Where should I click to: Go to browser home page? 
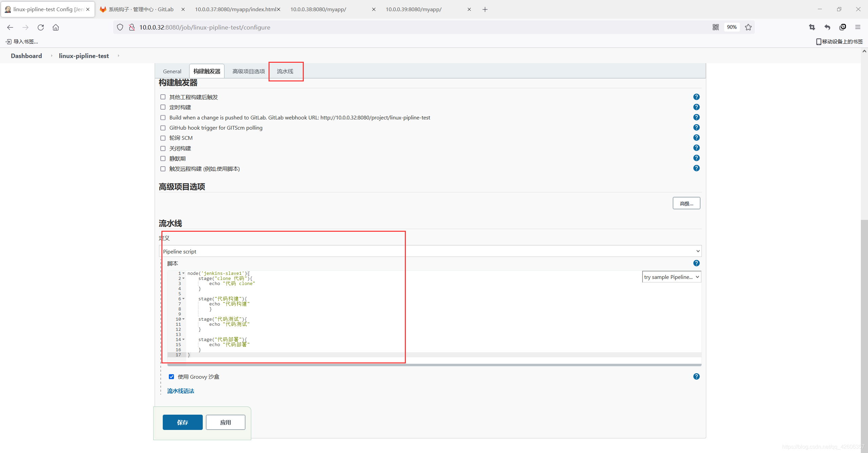tap(56, 27)
